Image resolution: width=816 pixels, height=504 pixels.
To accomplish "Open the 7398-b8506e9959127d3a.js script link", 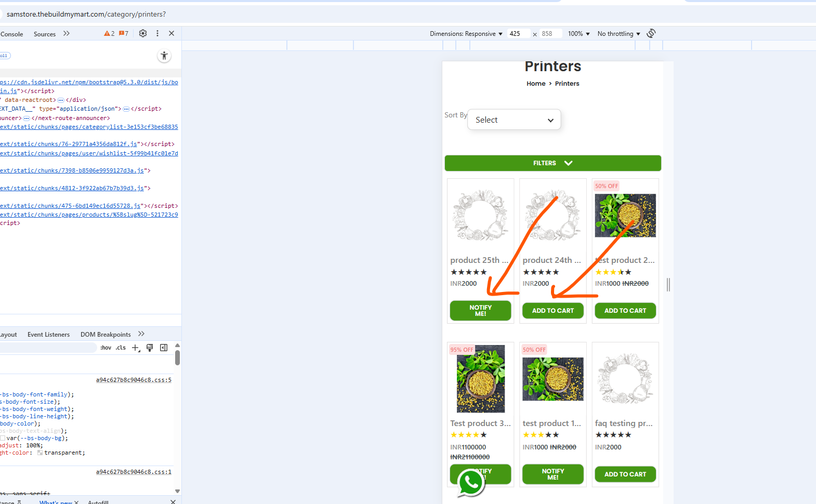I will point(72,170).
